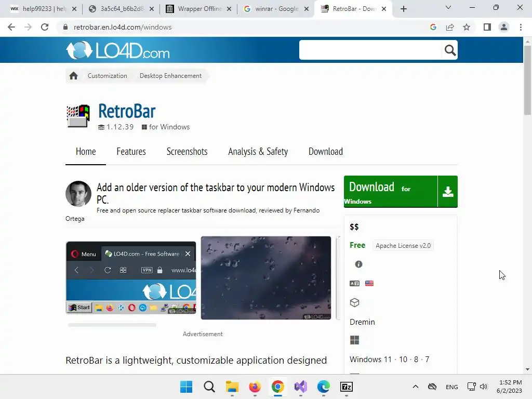532x399 pixels.
Task: Click the RetroBar application icon
Action: click(78, 116)
